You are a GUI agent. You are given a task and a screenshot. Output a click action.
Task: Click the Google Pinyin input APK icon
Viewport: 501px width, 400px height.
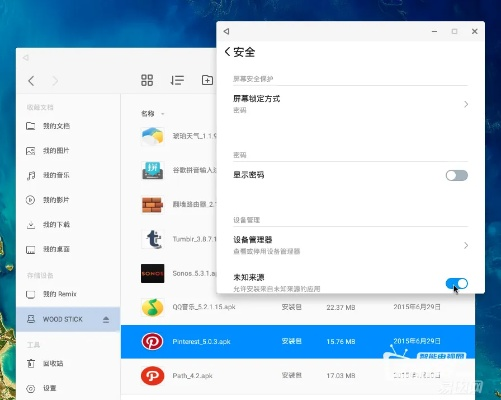(152, 170)
